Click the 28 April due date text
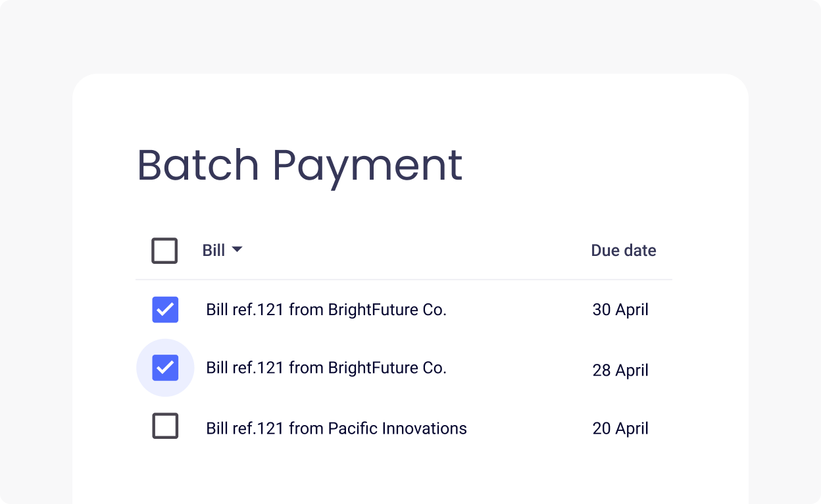The height and width of the screenshot is (504, 821). [620, 370]
